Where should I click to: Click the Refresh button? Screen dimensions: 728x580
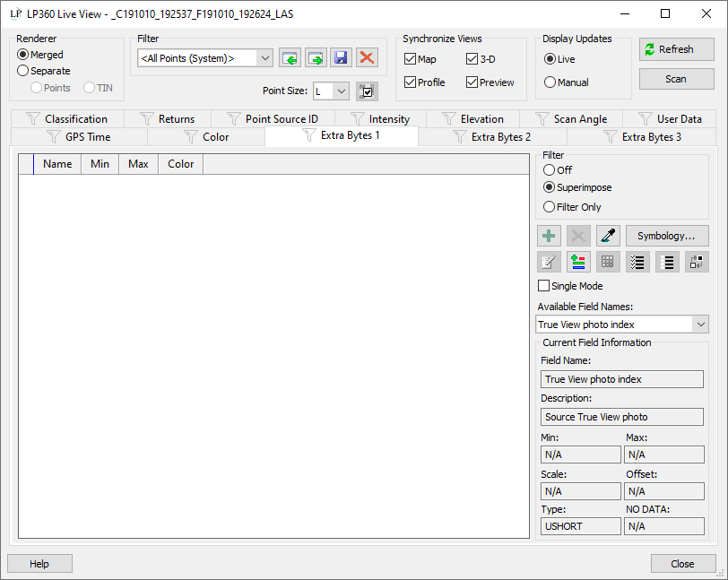677,49
